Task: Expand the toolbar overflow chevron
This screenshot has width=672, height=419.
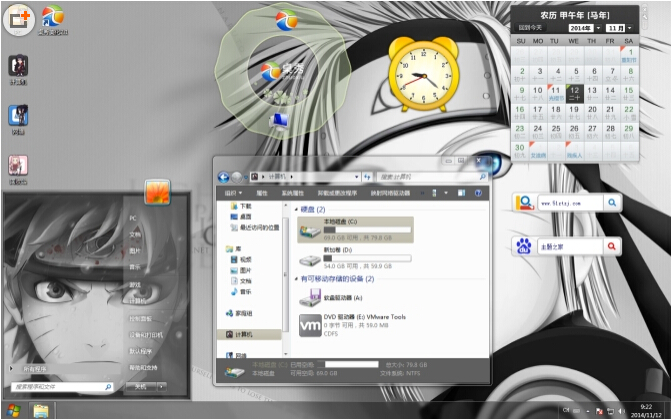Action: click(x=422, y=193)
